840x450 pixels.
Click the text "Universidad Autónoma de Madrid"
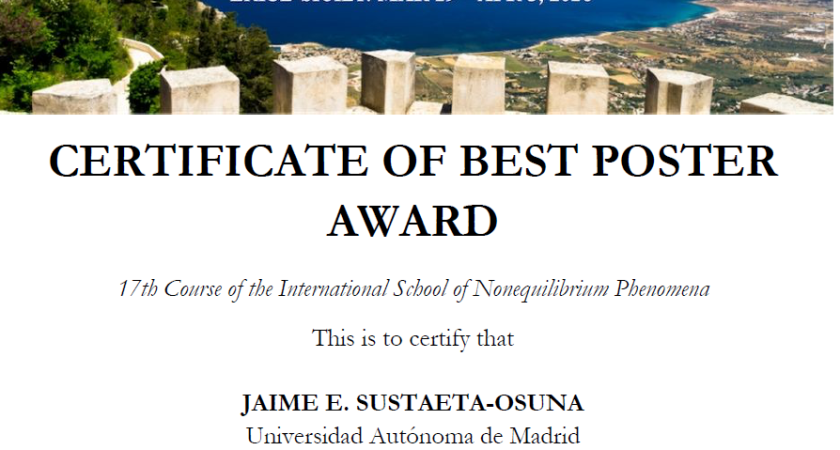click(413, 436)
